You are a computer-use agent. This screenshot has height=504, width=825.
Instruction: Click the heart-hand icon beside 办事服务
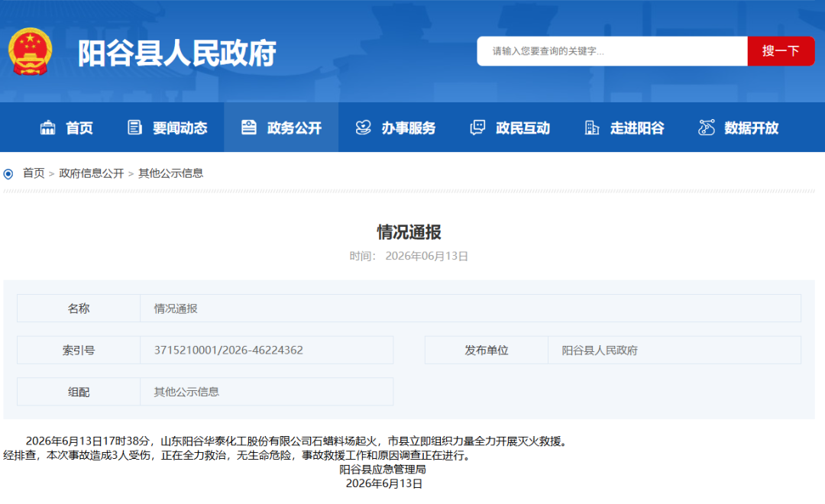click(363, 128)
